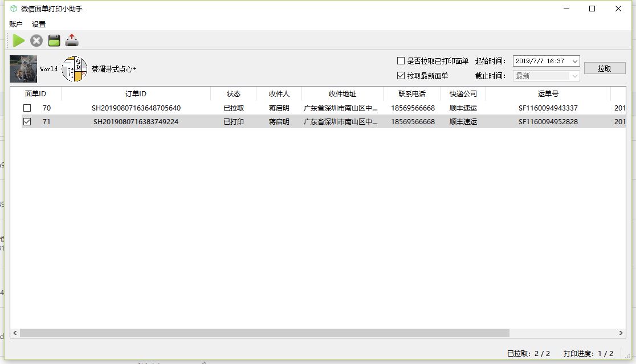This screenshot has height=364, width=636.
Task: Enable 是否拉取已打印面单 checkbox
Action: click(x=401, y=61)
